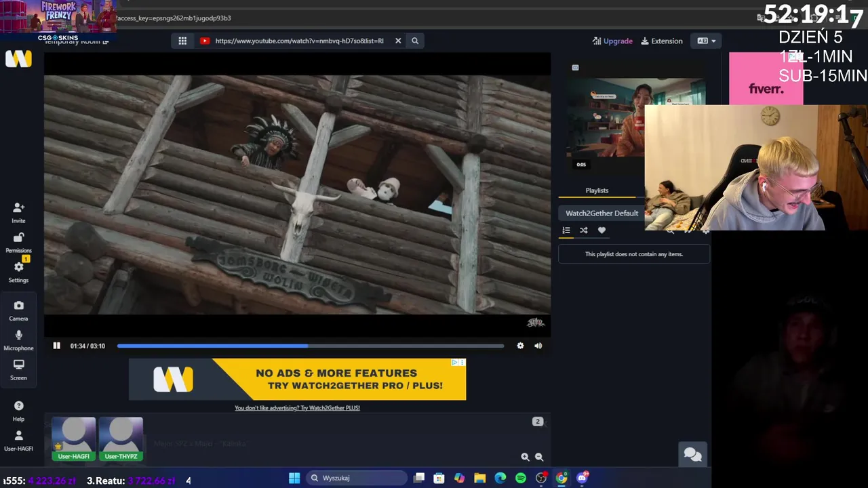Viewport: 868px width, 488px height.
Task: Open OBS Studio from the taskbar
Action: click(x=540, y=478)
